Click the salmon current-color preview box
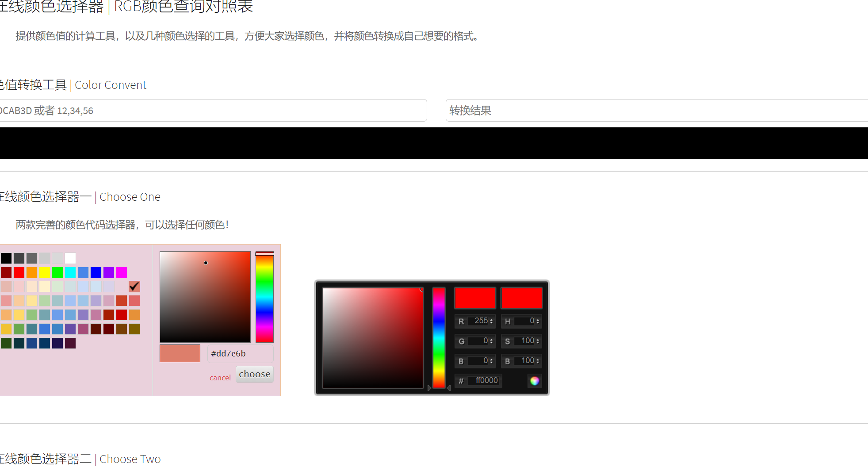The image size is (868, 467). point(180,353)
